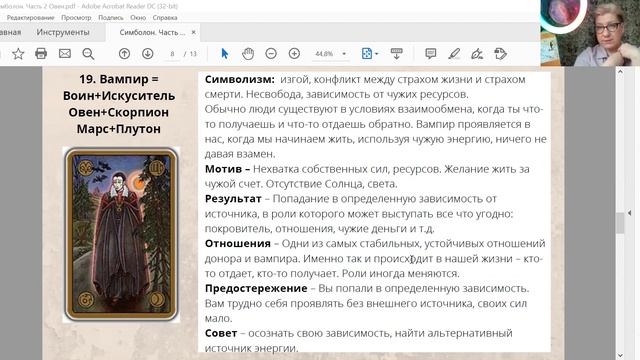Open the Подпись menu
640x360 pixels.
[x=111, y=18]
